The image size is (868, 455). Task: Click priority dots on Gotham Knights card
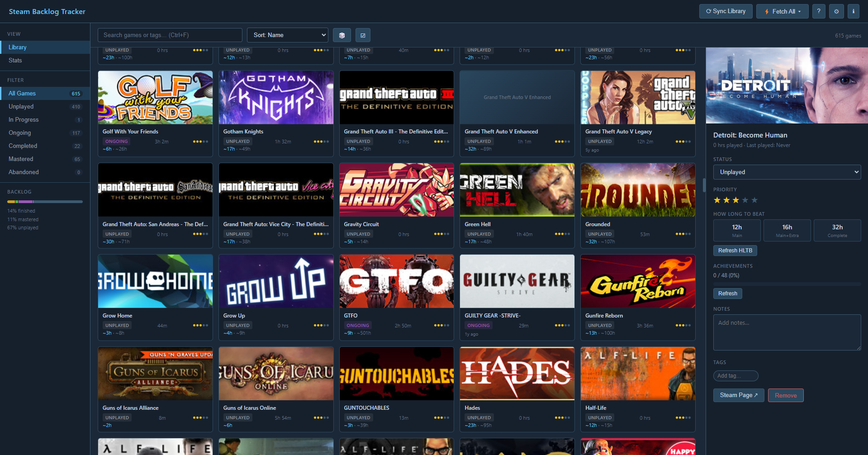(321, 142)
